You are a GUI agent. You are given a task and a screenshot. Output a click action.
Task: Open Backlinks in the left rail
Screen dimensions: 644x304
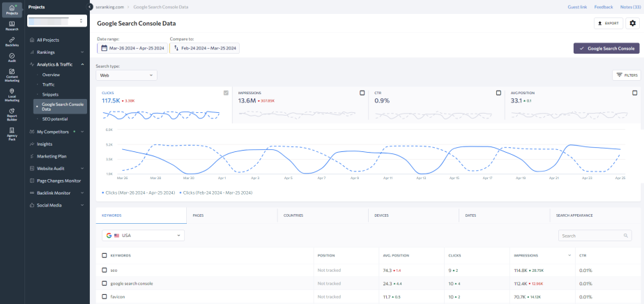[12, 44]
